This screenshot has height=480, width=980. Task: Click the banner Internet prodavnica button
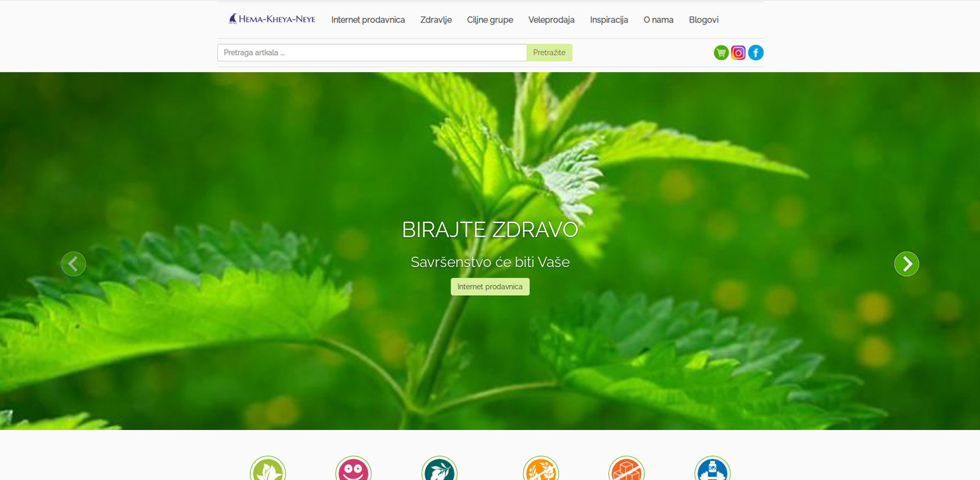tap(490, 286)
